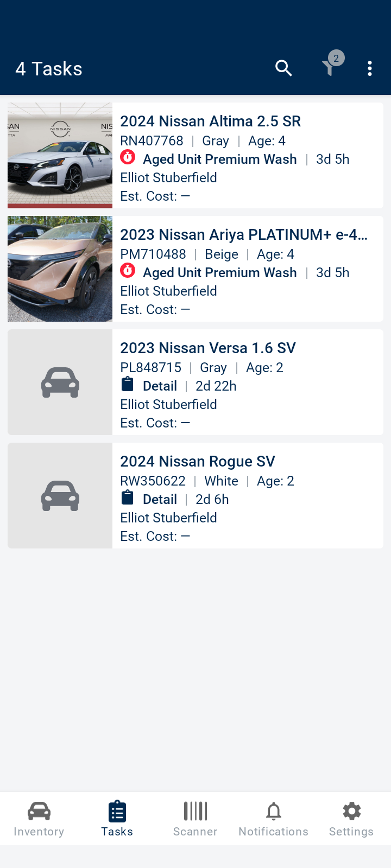Image resolution: width=391 pixels, height=868 pixels.
Task: Open the 2024 Nissan Altima 2.5 SR title
Action: (210, 121)
